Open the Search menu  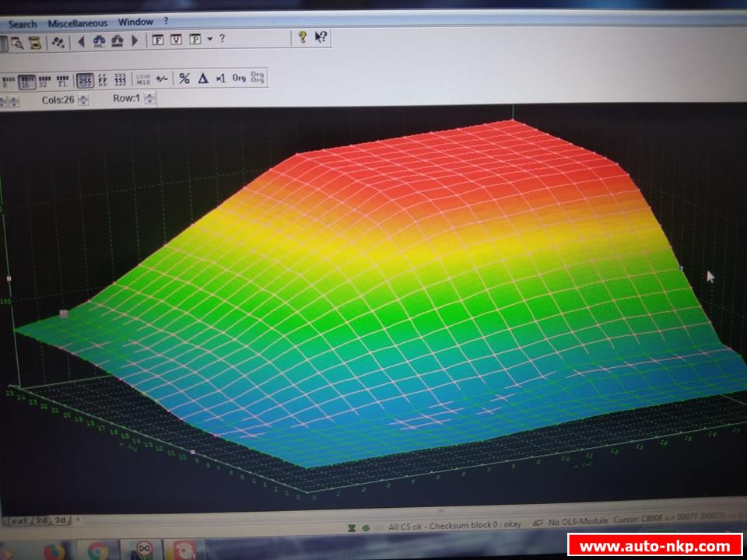[x=23, y=24]
